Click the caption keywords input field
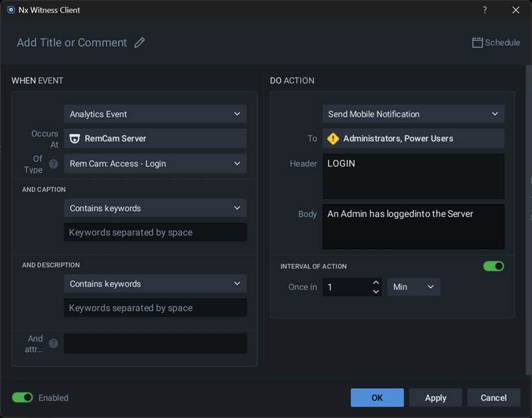The width and height of the screenshot is (532, 418). pyautogui.click(x=155, y=232)
